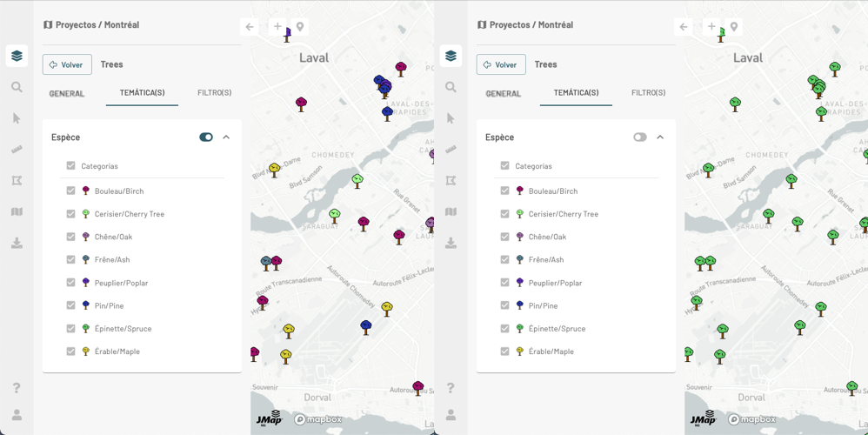Viewport: 868px width, 435px height.
Task: Open the ruler measure tool in left sidebar
Action: (x=17, y=150)
